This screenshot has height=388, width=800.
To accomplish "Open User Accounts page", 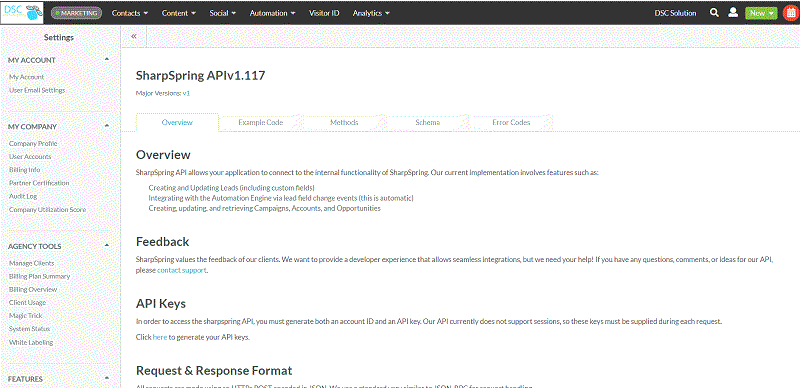I will pyautogui.click(x=30, y=157).
